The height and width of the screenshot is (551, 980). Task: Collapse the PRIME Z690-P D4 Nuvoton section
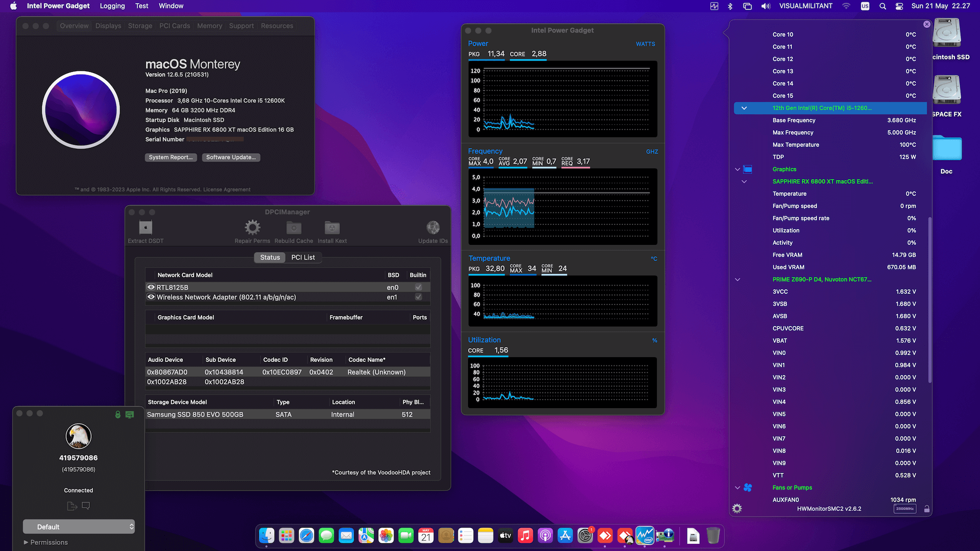tap(738, 280)
